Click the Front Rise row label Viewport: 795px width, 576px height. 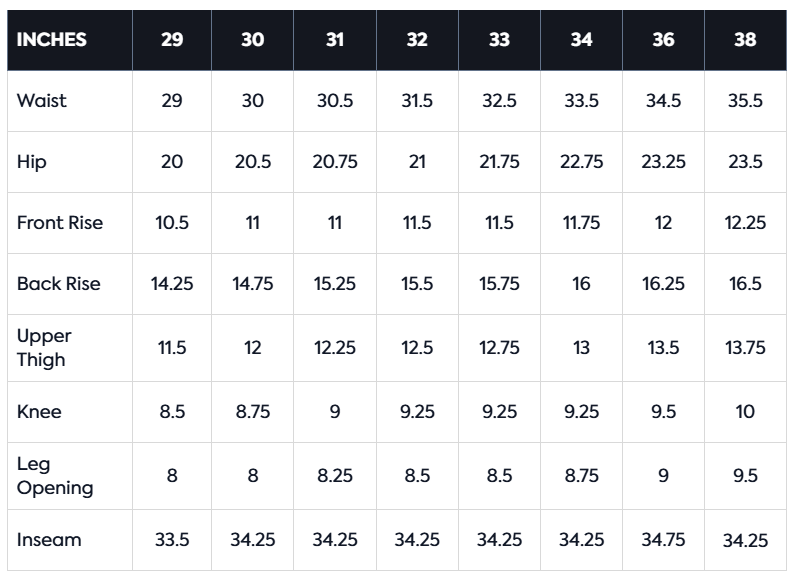click(x=60, y=223)
